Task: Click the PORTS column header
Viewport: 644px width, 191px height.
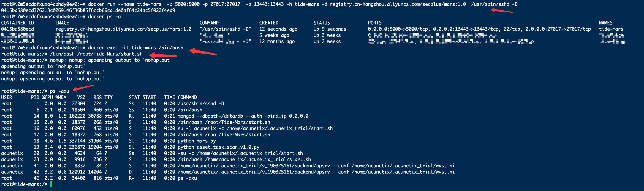Action: [x=374, y=23]
